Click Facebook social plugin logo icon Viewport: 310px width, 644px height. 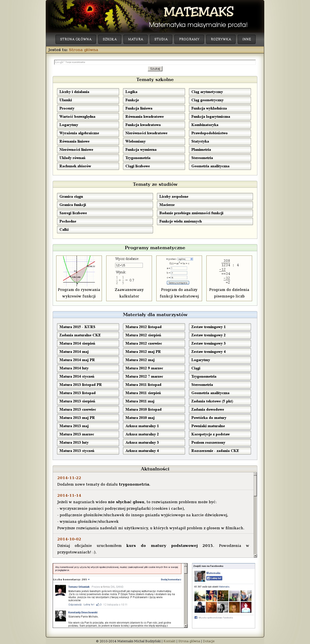point(196,617)
